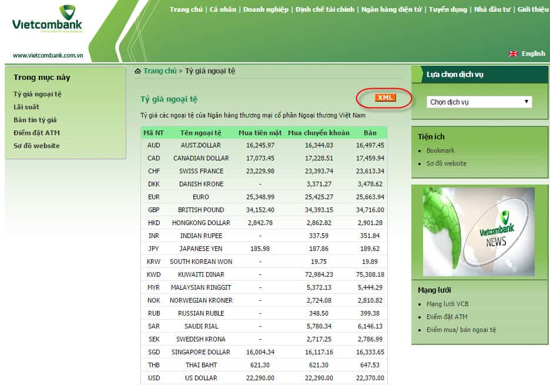This screenshot has height=392, width=550.
Task: Click the Tên ngoại tệ column header
Action: [x=200, y=133]
